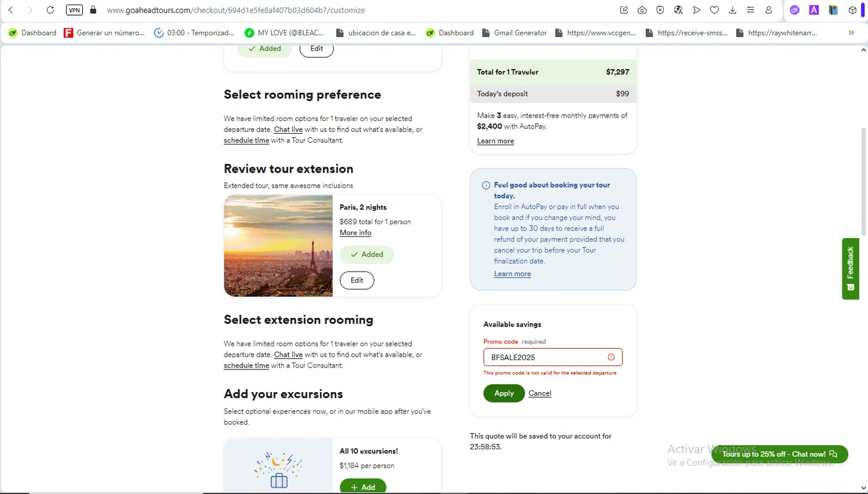This screenshot has width=868, height=494.
Task: Click the browser forward arrow
Action: point(30,10)
